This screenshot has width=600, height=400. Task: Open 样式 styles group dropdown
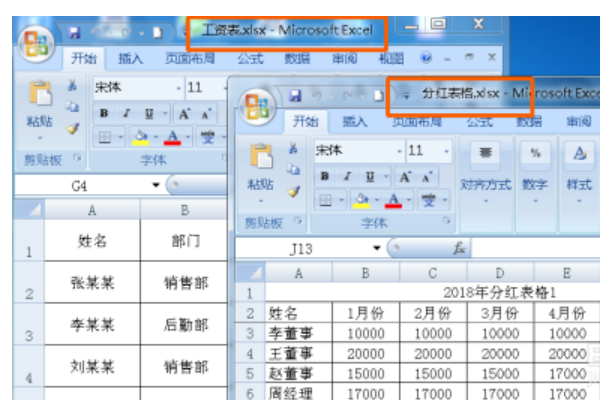coord(579,201)
